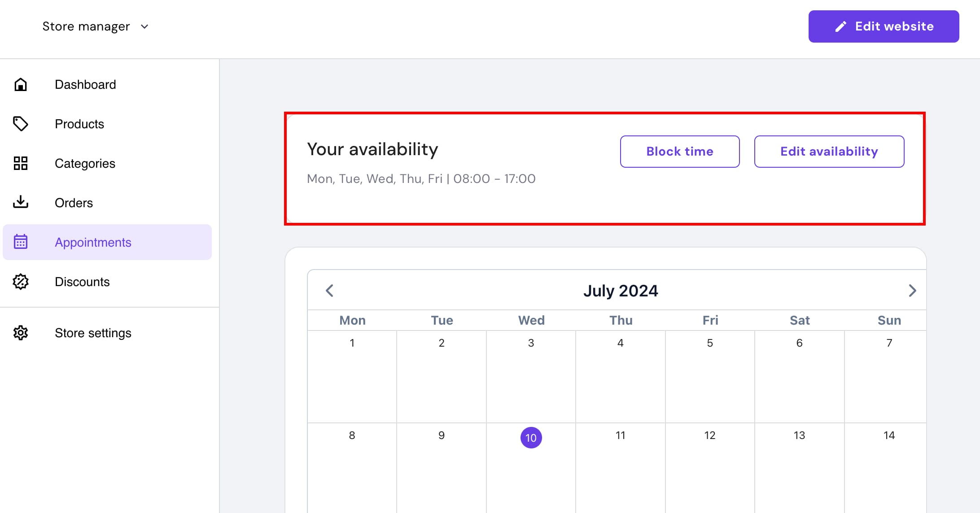
Task: Click the Orders download-tray icon
Action: pyautogui.click(x=21, y=202)
